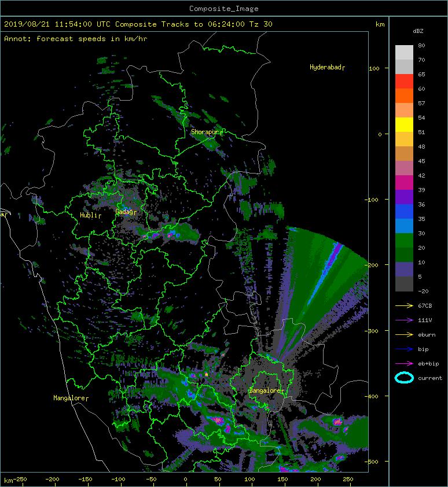The image size is (448, 487).
Task: Click the bip blue arrow legend icon
Action: pos(404,349)
